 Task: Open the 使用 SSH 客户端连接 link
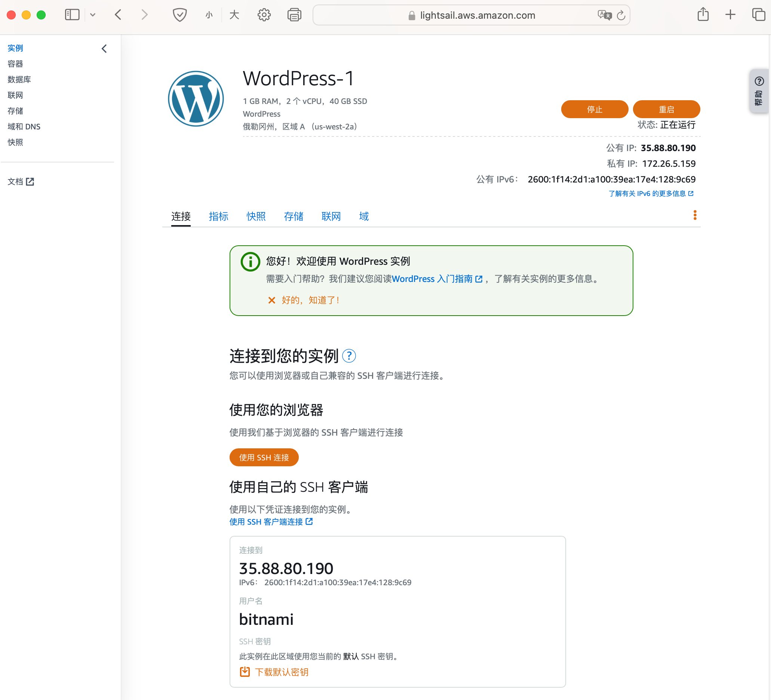click(x=271, y=522)
